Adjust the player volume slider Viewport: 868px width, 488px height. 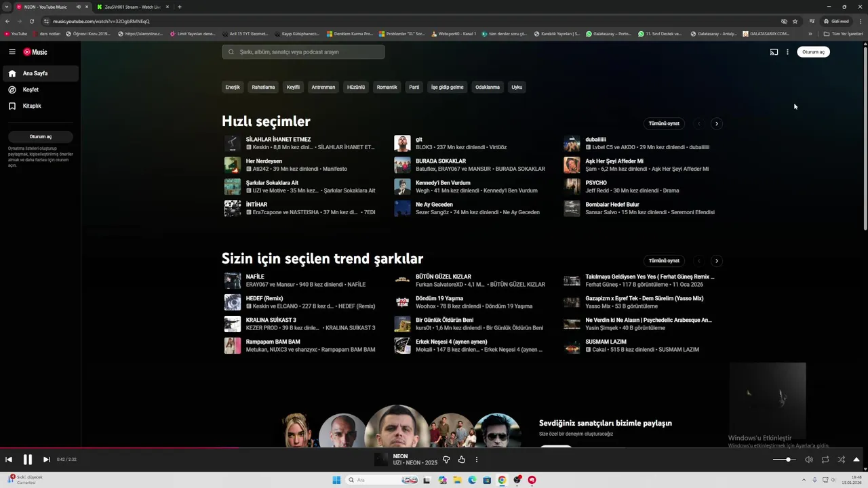pos(785,460)
